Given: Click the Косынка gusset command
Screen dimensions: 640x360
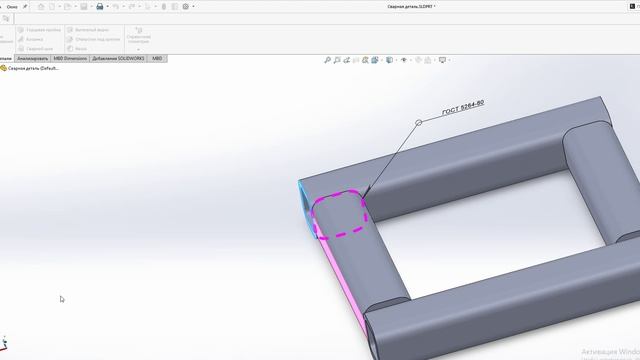Looking at the screenshot, I should 30,39.
